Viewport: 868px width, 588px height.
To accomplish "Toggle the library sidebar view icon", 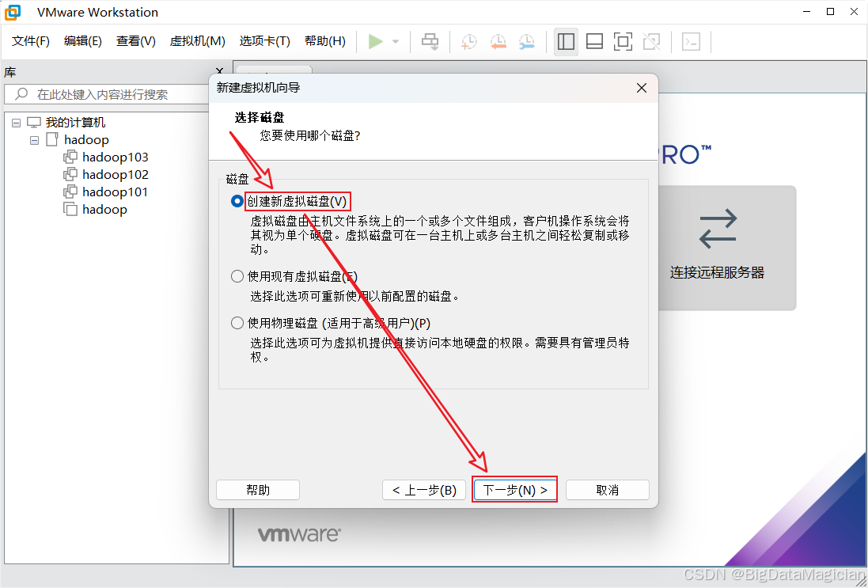I will click(x=566, y=41).
